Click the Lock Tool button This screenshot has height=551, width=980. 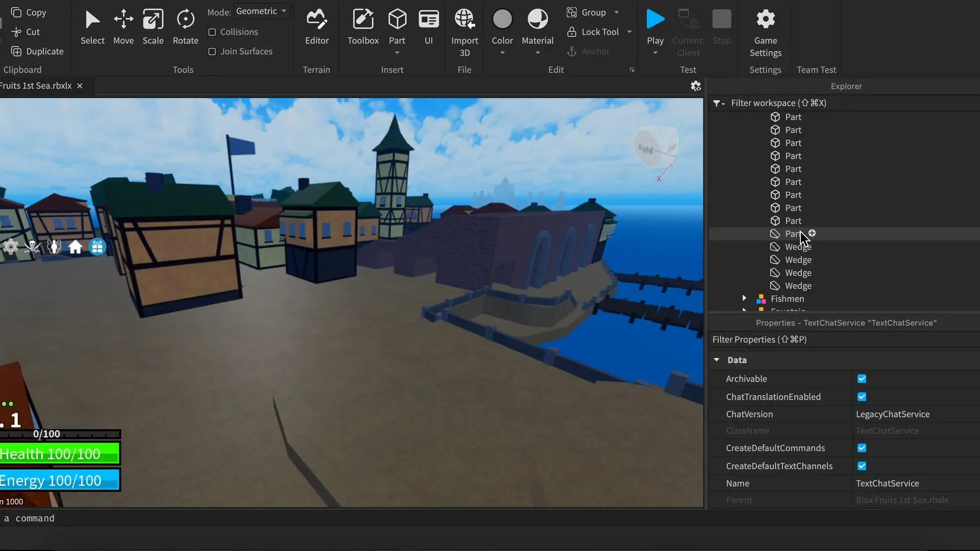(x=593, y=32)
